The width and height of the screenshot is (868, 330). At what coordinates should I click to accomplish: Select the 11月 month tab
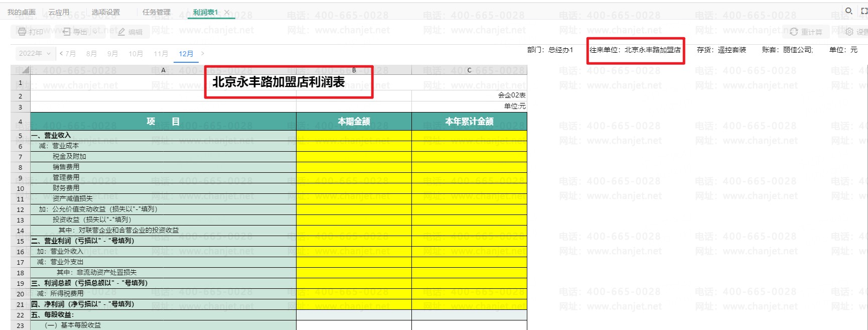pos(161,54)
